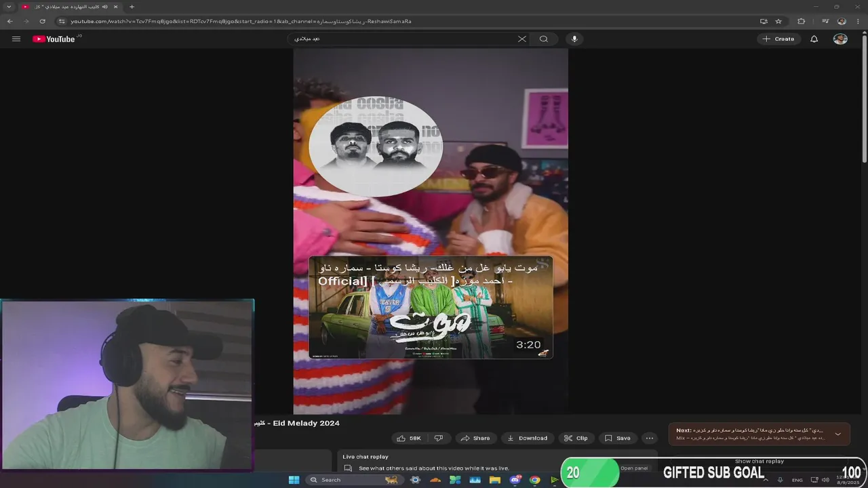Open browser extensions puzzle icon
868x488 pixels.
[x=802, y=21]
